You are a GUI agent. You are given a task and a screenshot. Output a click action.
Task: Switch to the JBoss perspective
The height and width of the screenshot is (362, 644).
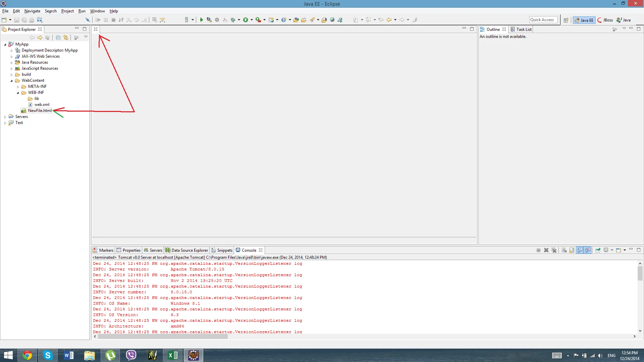[605, 20]
